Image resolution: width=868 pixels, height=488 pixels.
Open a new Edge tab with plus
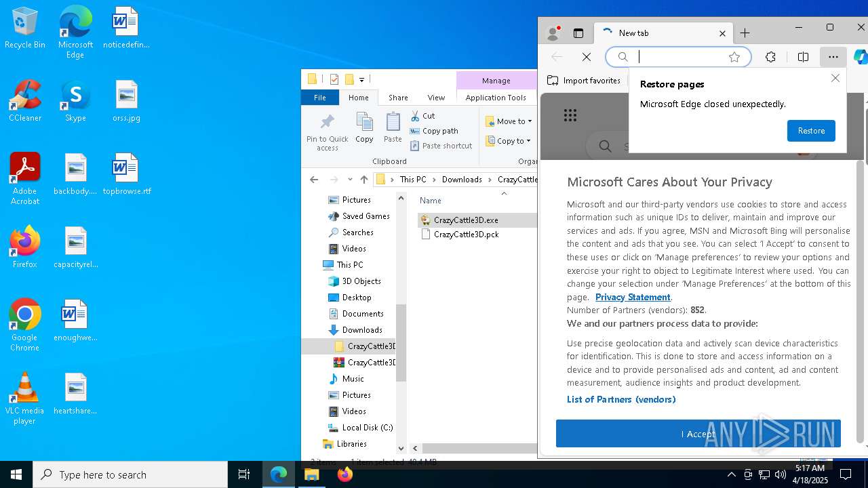745,33
